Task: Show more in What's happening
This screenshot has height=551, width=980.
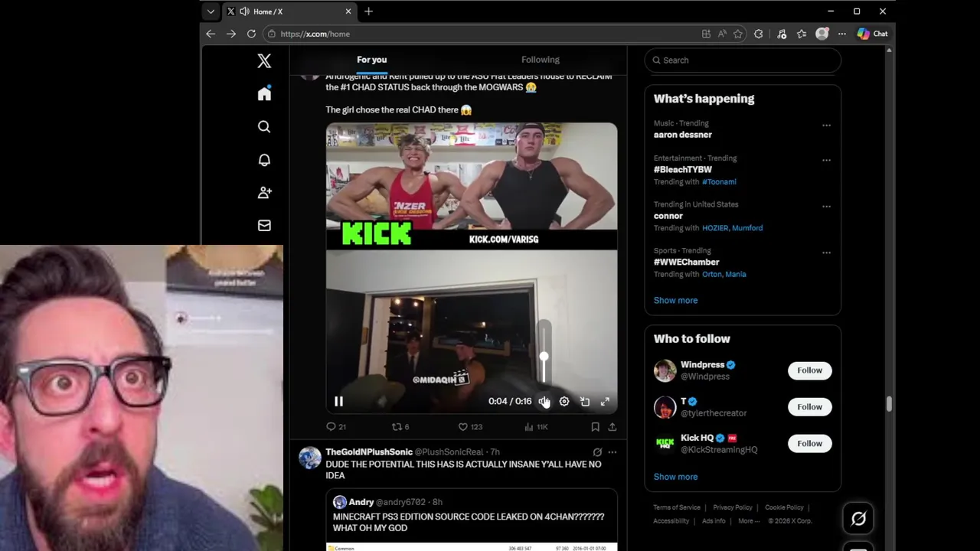Action: tap(675, 300)
